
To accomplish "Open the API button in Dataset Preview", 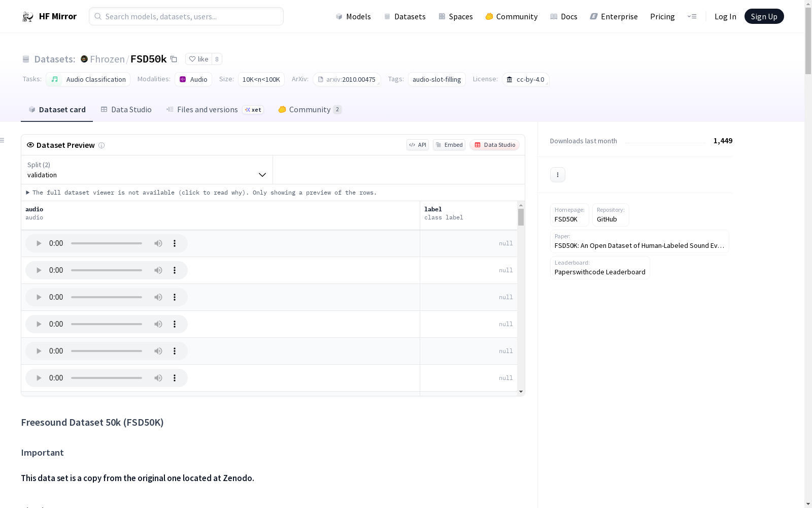I will click(418, 145).
